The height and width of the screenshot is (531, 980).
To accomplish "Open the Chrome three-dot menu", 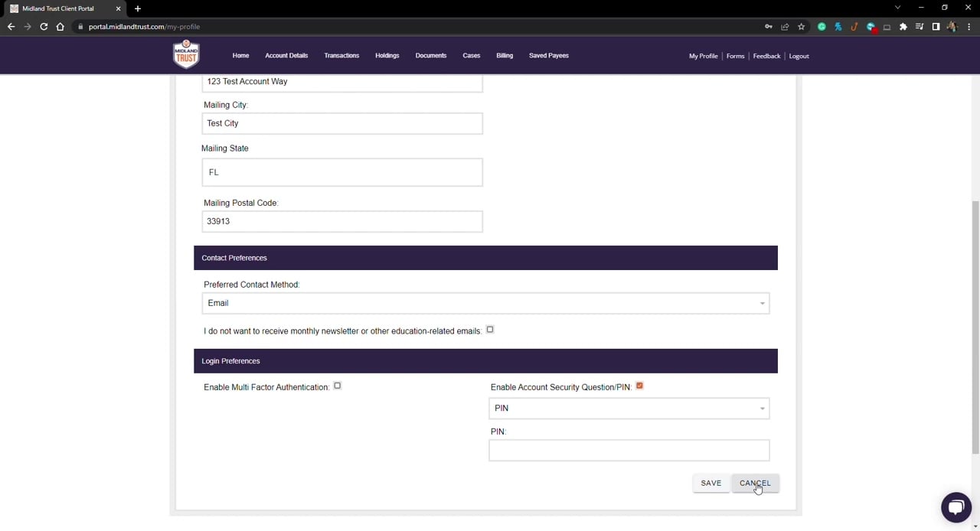I will point(969,27).
